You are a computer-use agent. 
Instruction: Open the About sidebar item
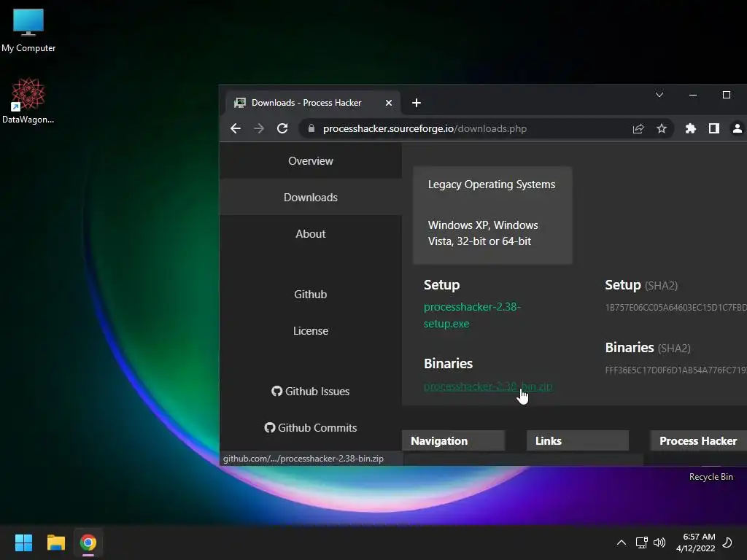point(311,234)
